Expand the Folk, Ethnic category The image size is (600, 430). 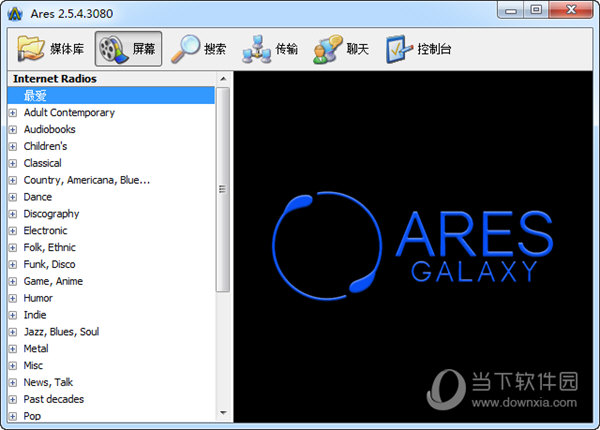tap(13, 248)
